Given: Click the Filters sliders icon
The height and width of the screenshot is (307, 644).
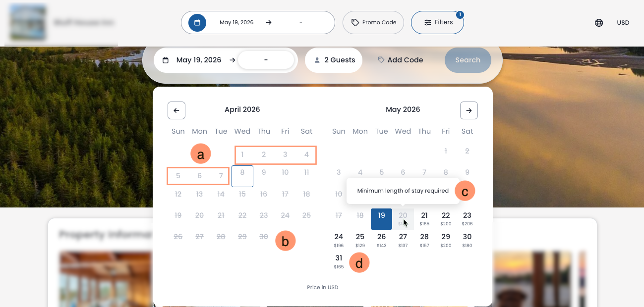Looking at the screenshot, I should pos(427,22).
